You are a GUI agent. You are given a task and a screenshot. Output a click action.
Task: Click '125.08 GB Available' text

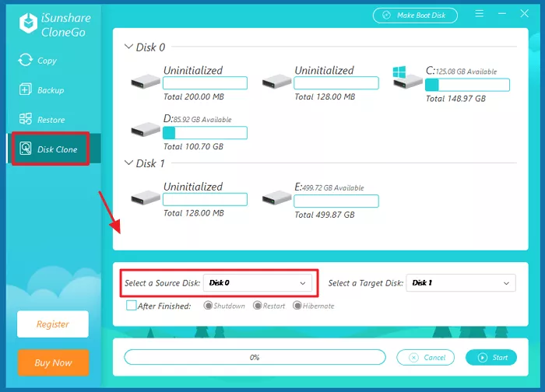click(x=466, y=72)
